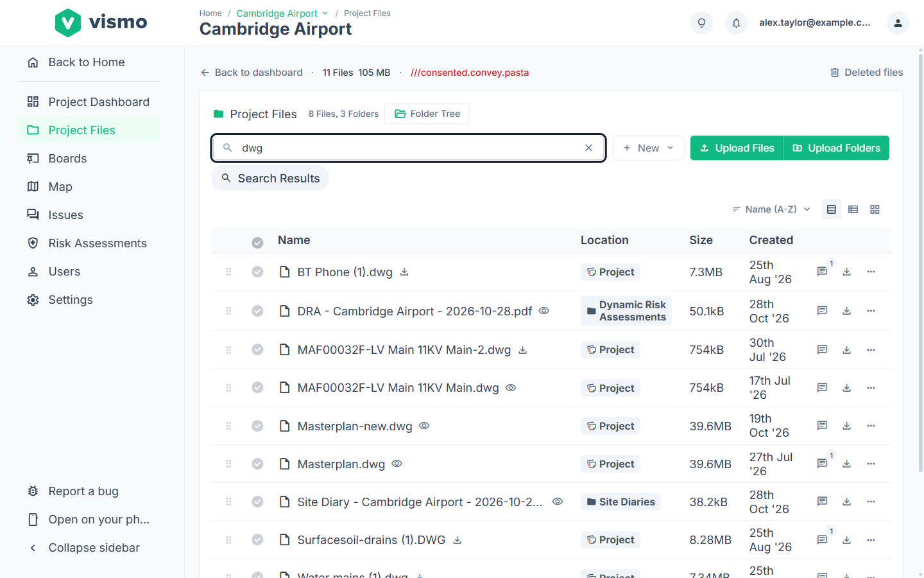The image size is (924, 578).
Task: Preview the Site Diary file via eye icon
Action: click(x=558, y=502)
